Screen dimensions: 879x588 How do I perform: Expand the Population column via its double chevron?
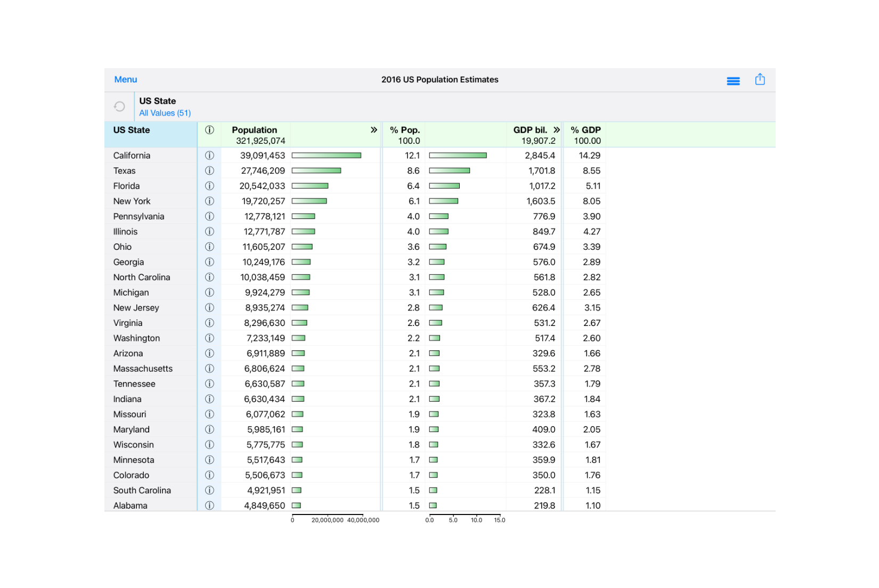(x=373, y=129)
